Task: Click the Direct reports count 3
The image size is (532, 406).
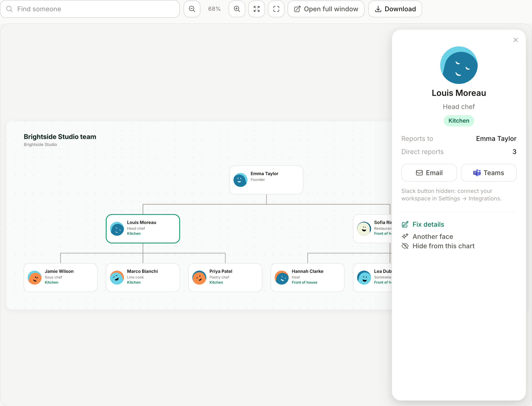Action: 514,152
